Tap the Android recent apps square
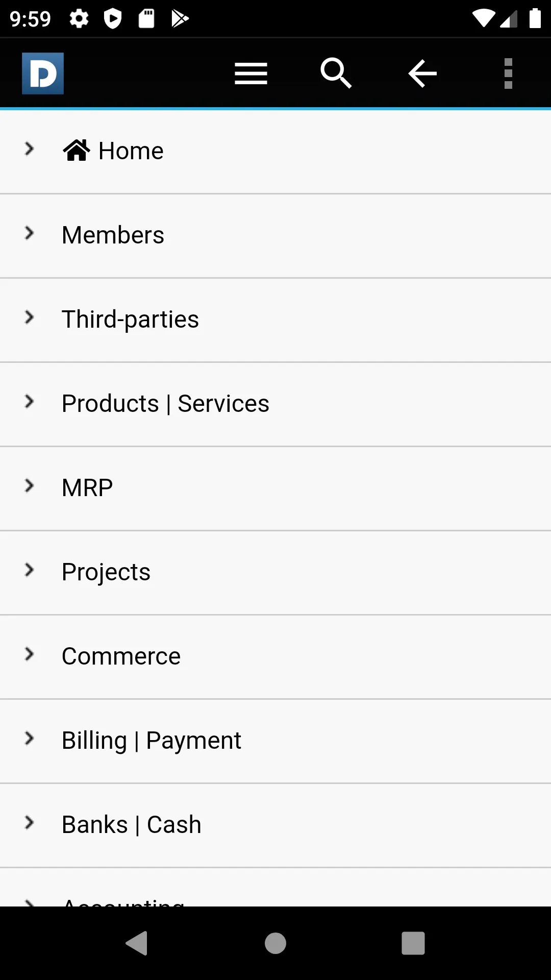Viewport: 551px width, 980px height. (413, 943)
